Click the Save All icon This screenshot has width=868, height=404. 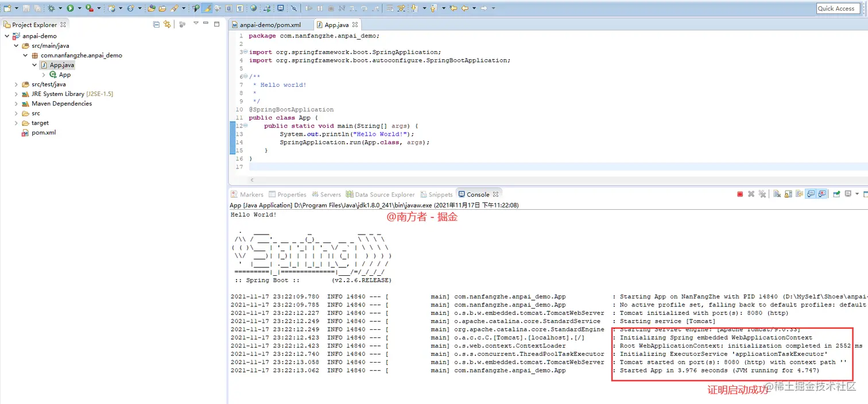[x=37, y=8]
